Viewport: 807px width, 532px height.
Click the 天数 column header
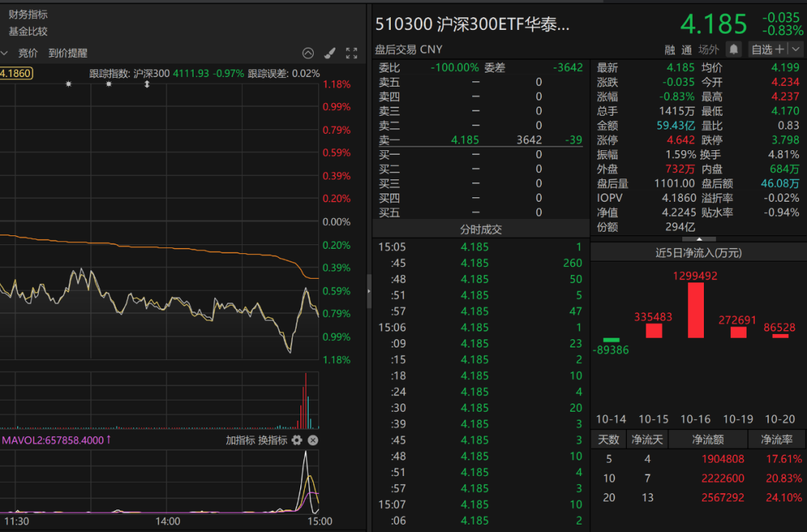click(608, 439)
